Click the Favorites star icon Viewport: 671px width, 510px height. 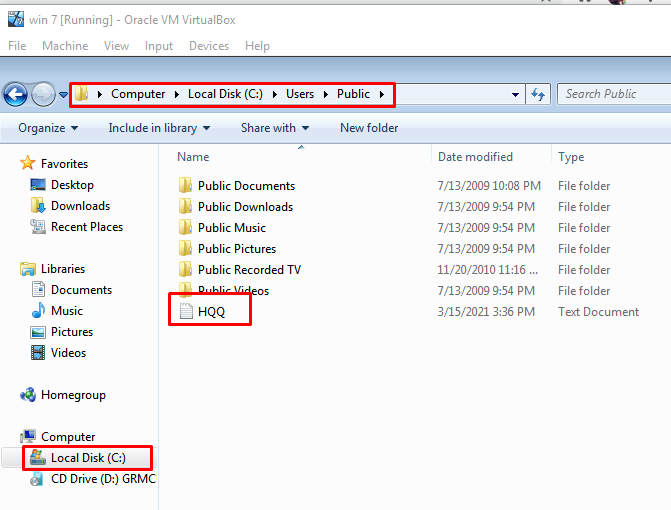click(28, 164)
